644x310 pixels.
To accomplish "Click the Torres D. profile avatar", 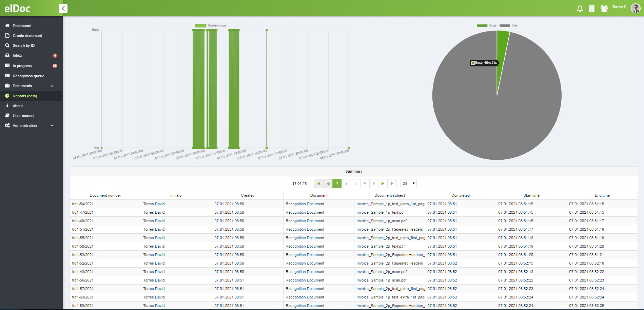I will pyautogui.click(x=635, y=8).
